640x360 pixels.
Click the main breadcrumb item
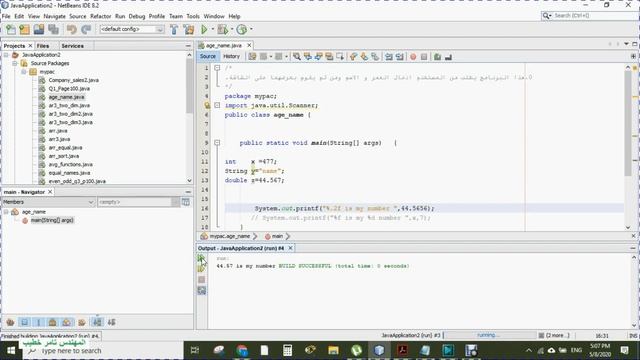click(x=277, y=236)
